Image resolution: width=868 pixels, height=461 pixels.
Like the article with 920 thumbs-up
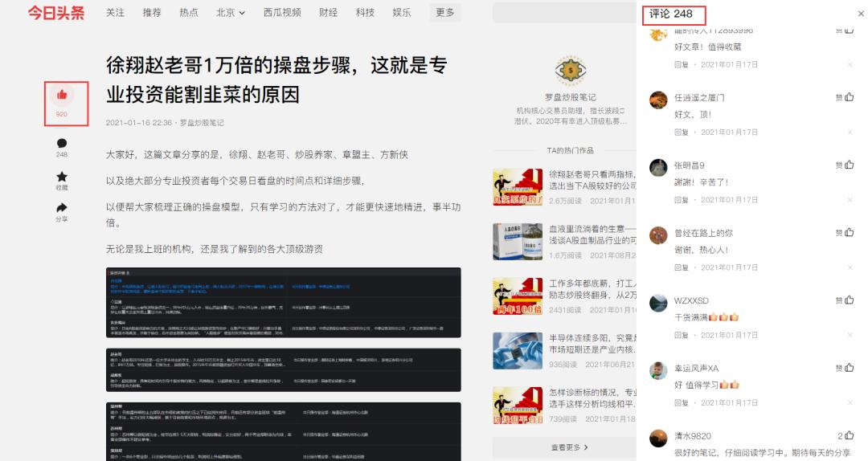click(x=61, y=96)
